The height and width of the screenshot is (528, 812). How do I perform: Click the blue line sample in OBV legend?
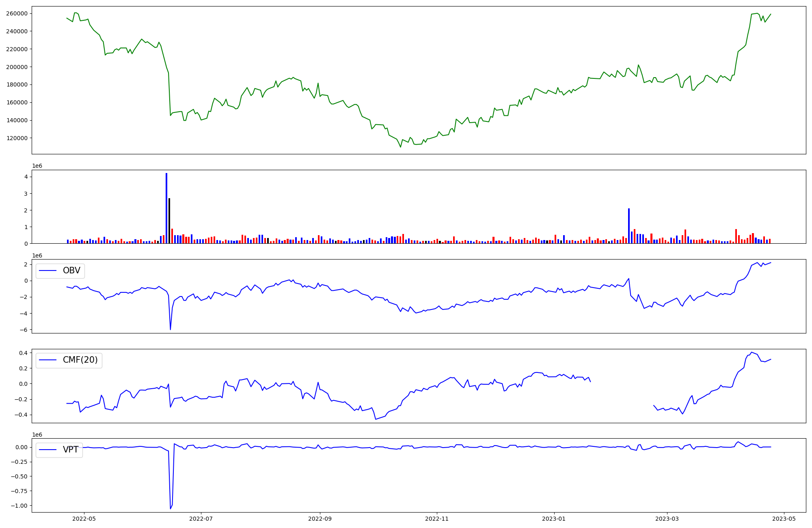coord(48,271)
